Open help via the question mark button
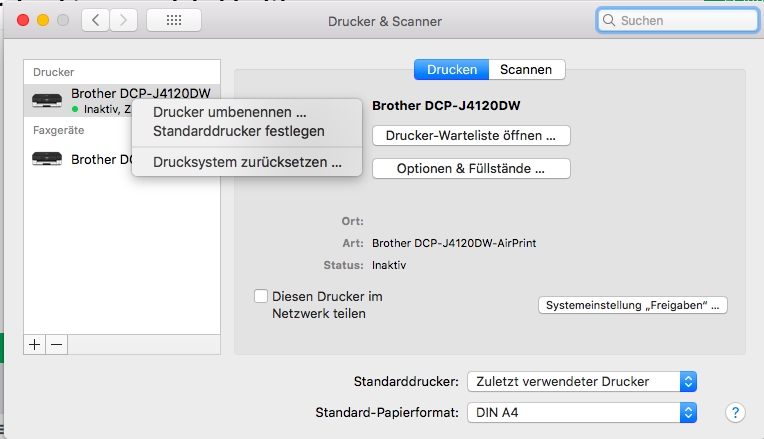This screenshot has width=764, height=439. pos(735,413)
